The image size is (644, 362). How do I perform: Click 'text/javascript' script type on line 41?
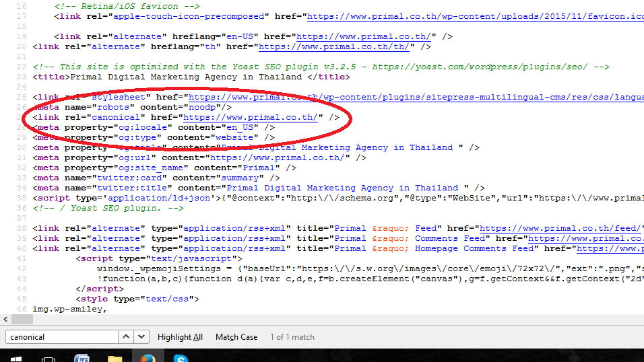191,258
